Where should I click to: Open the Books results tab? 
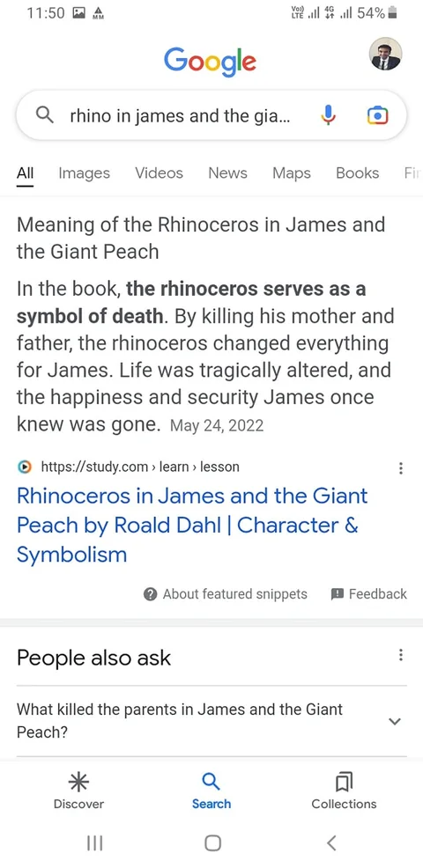click(x=358, y=173)
